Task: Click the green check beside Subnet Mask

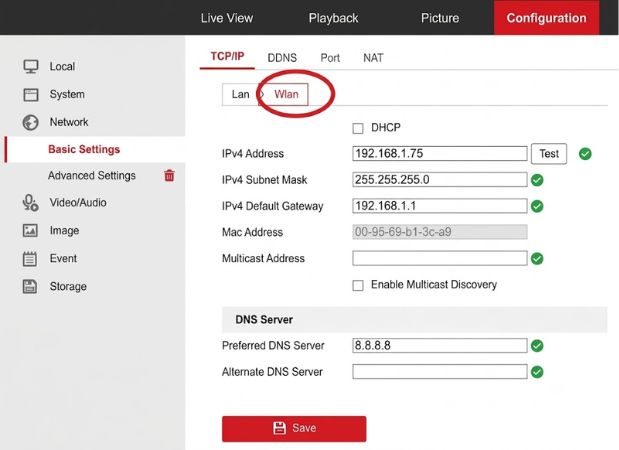Action: click(x=537, y=180)
